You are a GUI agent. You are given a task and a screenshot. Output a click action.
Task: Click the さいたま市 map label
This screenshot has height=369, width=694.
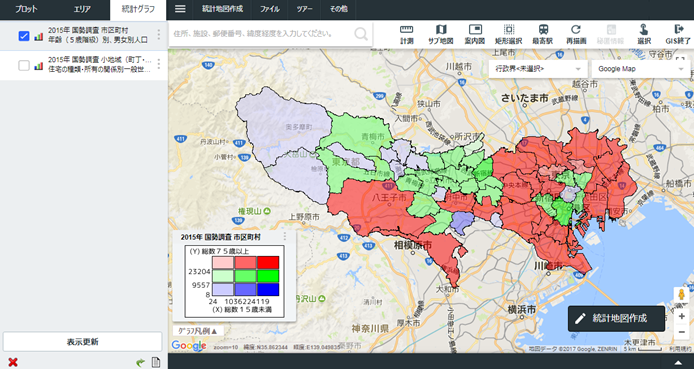point(524,98)
